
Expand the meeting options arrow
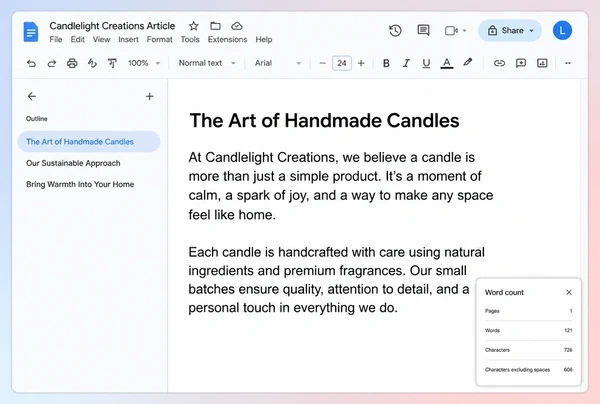coord(465,31)
